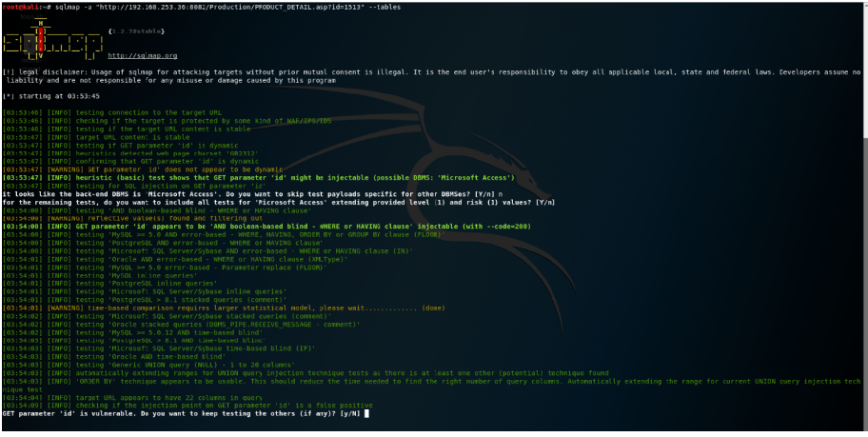Viewport: 868px width, 437px height.
Task: Click the 'heuristic (basic) test shows' line
Action: click(x=259, y=178)
